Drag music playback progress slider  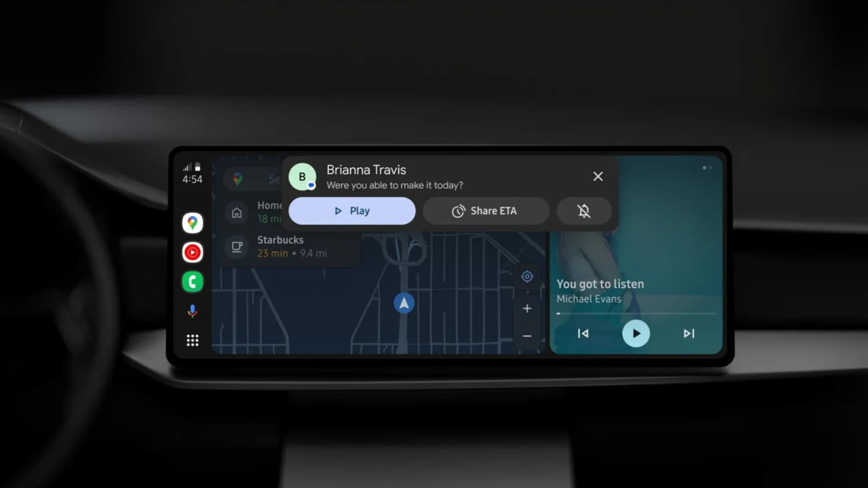pos(635,314)
